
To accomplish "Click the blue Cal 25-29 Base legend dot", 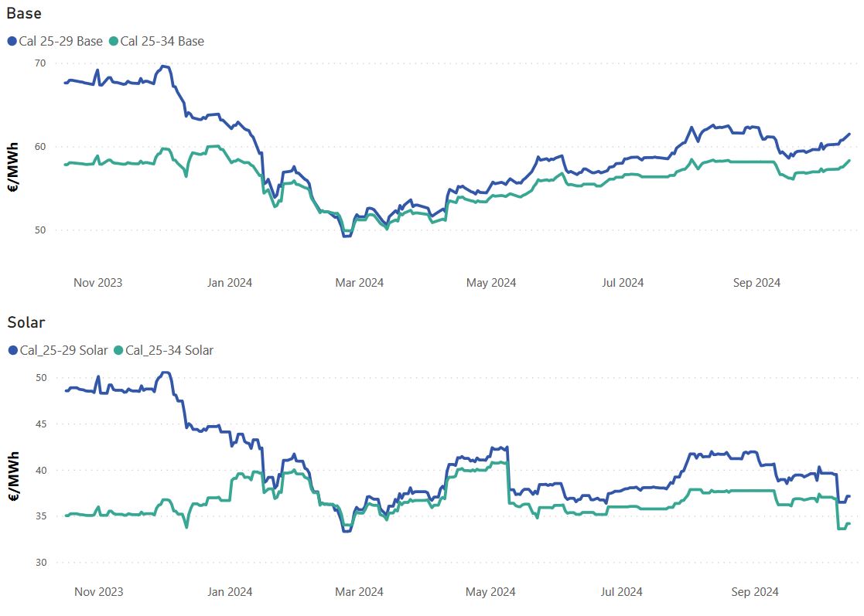I will pyautogui.click(x=12, y=41).
